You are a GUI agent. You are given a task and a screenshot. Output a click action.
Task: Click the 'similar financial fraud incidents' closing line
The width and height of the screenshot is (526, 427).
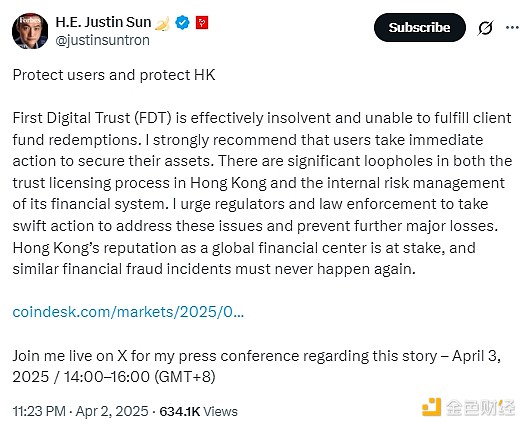214,269
